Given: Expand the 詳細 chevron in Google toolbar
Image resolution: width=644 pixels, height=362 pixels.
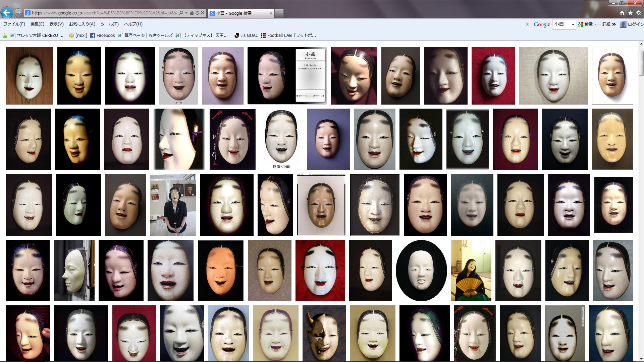Looking at the screenshot, I should [x=614, y=24].
